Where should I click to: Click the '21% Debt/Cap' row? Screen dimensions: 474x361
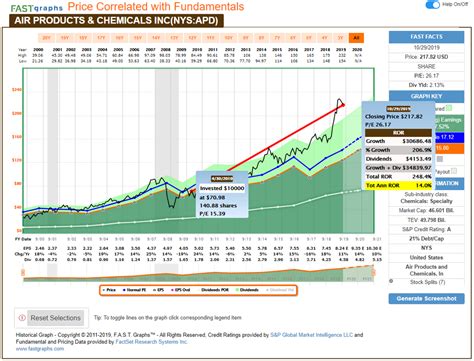426,239
